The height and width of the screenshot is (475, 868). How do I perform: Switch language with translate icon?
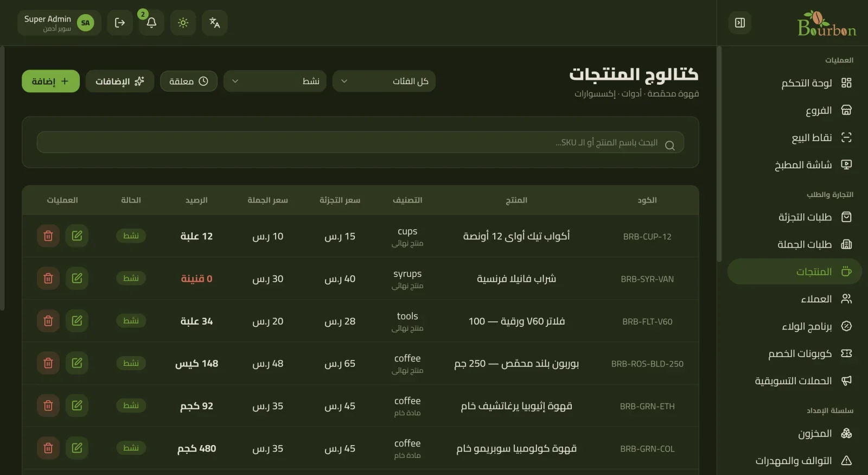click(x=214, y=23)
